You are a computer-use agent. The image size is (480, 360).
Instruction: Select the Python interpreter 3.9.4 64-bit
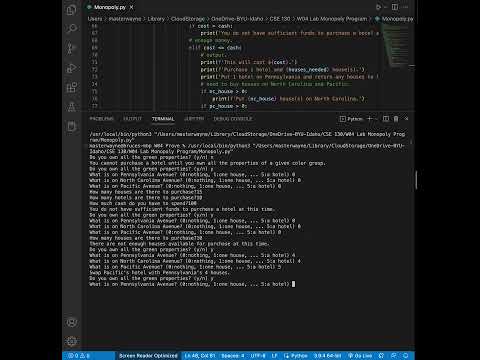coord(328,356)
